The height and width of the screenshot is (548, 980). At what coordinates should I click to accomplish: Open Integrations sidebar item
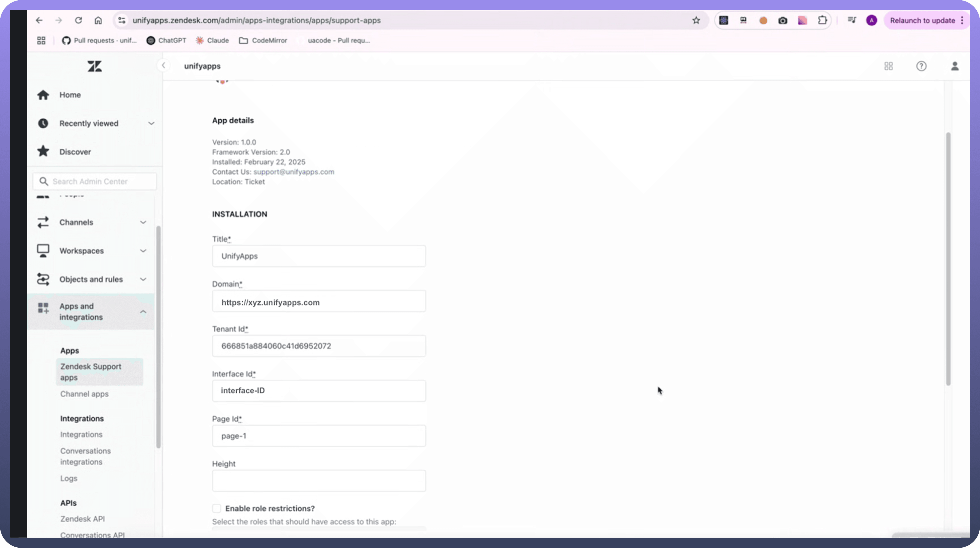81,434
